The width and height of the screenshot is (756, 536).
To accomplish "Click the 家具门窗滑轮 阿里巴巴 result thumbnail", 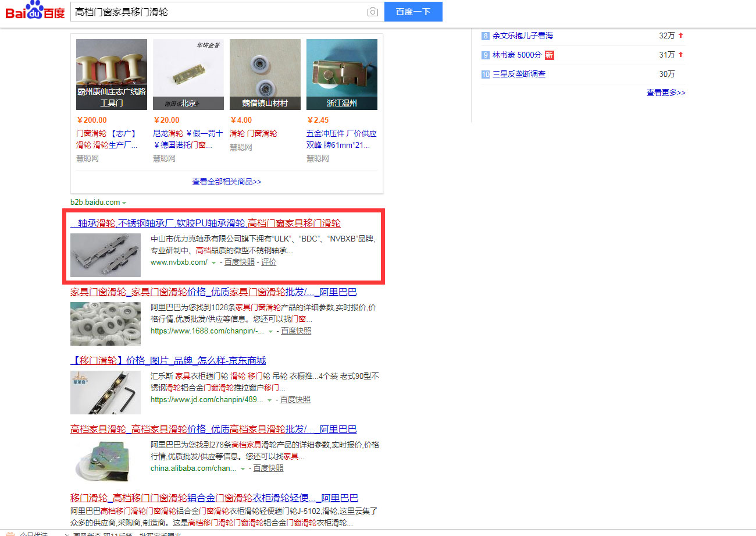I will [105, 324].
